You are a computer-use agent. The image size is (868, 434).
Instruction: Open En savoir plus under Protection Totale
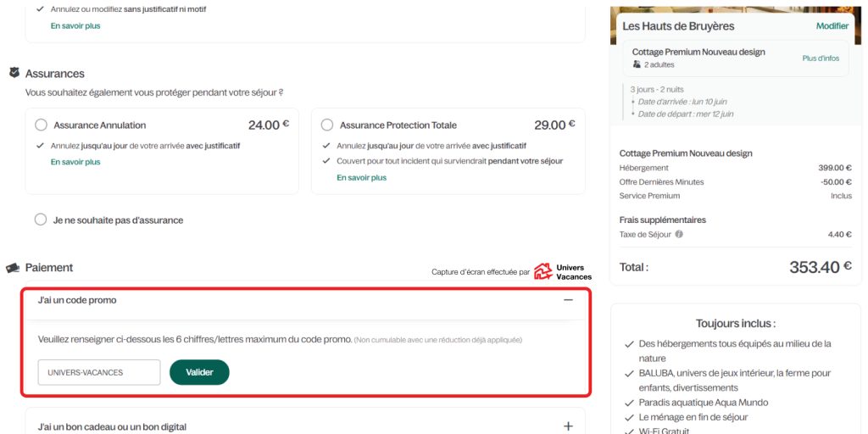point(361,178)
